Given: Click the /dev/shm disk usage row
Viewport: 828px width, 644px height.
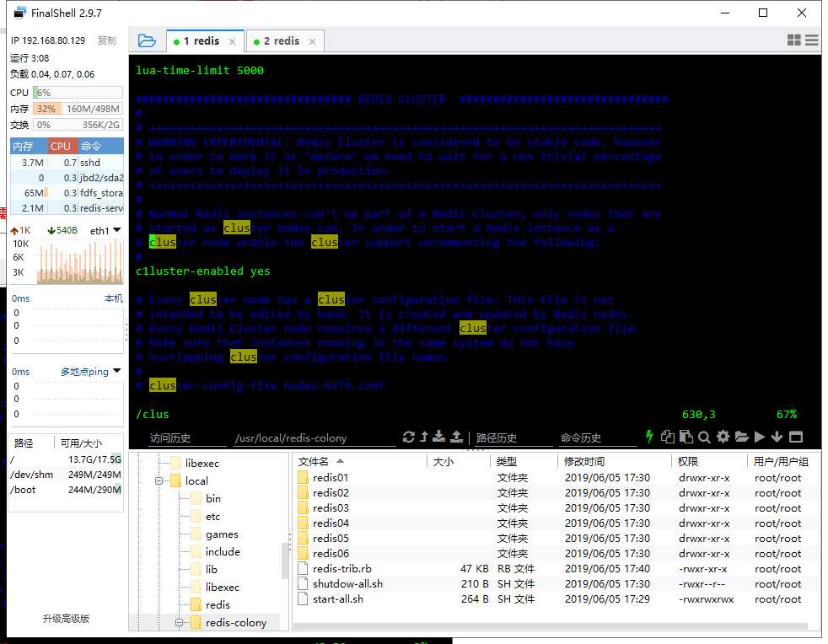Looking at the screenshot, I should (66, 475).
